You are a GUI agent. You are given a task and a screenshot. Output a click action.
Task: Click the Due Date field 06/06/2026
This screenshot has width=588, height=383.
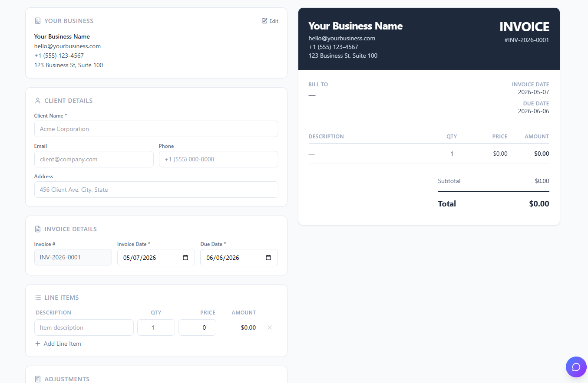239,258
